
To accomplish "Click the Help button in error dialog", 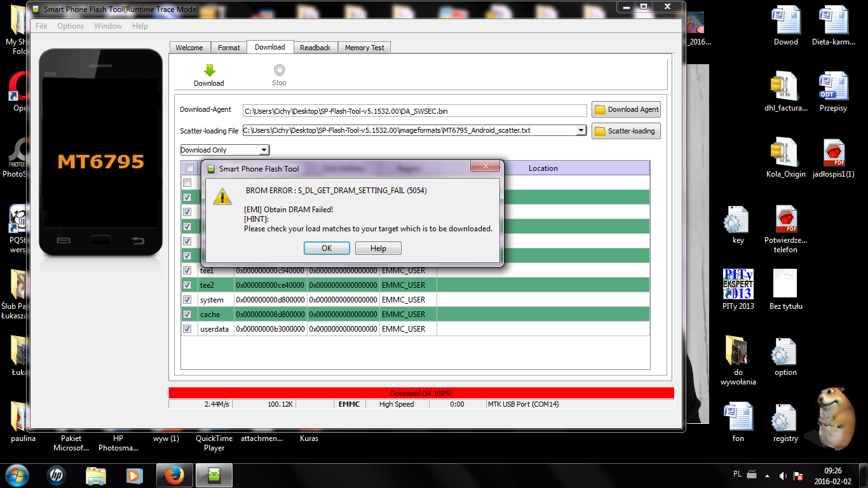I will (378, 248).
